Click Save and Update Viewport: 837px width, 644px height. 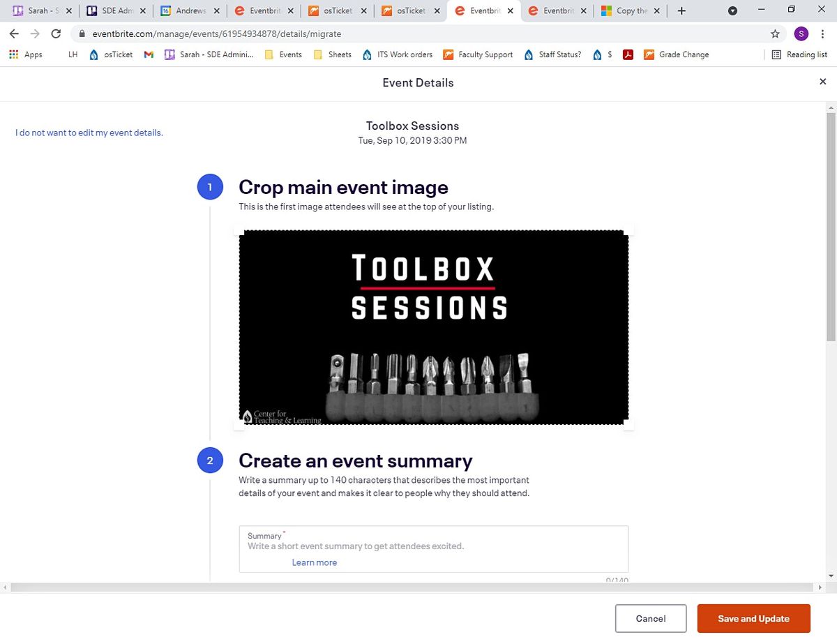(753, 618)
